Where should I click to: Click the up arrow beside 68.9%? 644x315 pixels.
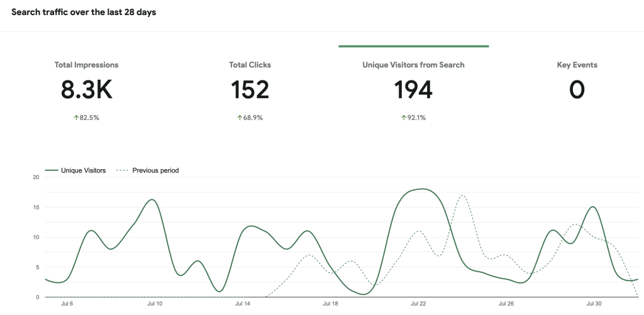click(x=240, y=118)
